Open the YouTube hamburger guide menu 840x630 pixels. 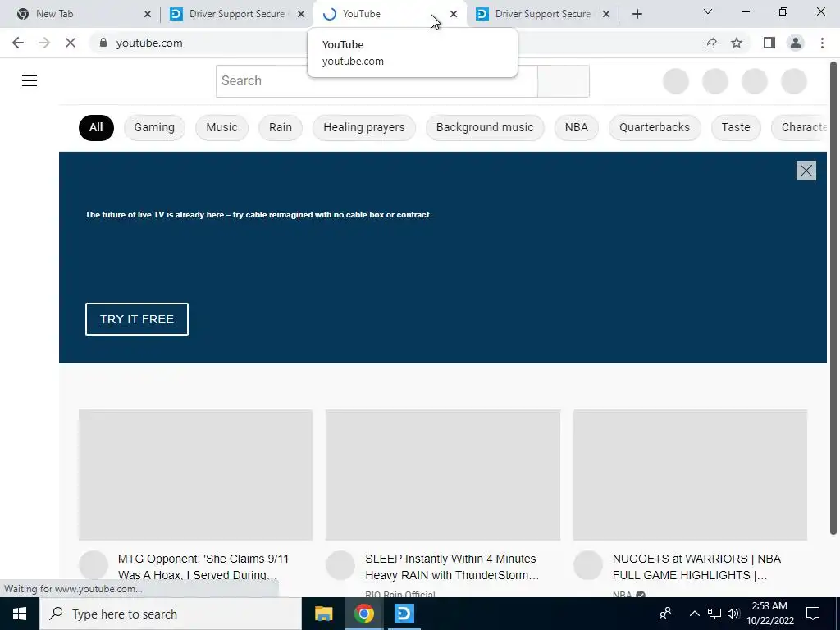click(x=30, y=81)
